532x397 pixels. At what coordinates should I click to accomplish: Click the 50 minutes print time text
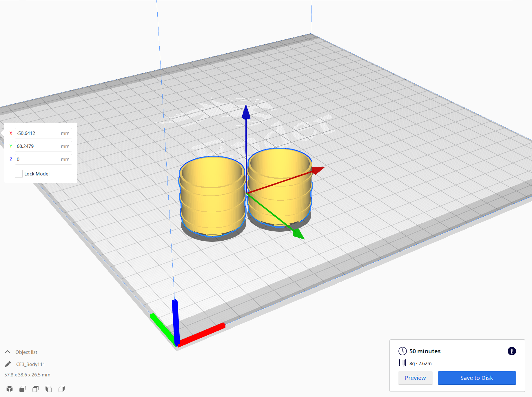click(x=425, y=351)
